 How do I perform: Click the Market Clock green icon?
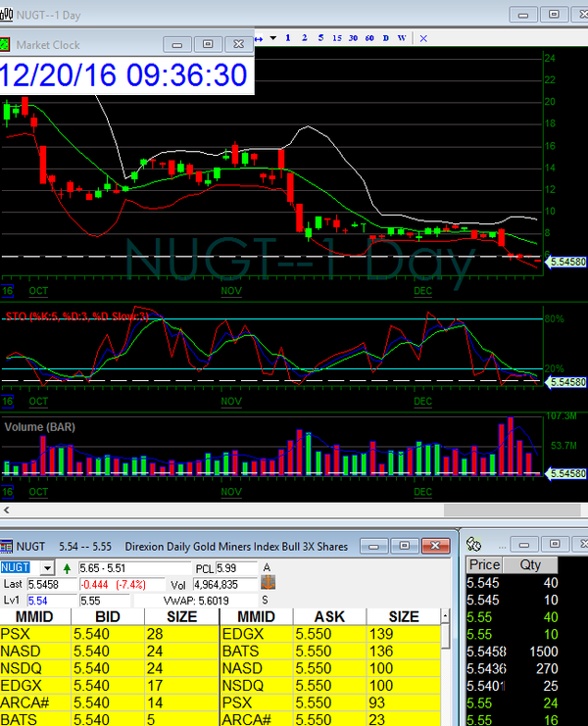(6, 44)
